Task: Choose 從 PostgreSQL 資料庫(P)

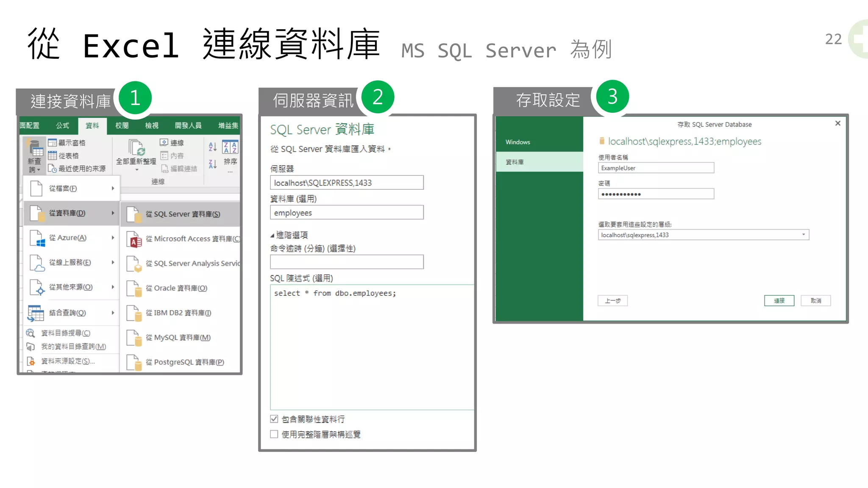Action: (x=181, y=362)
